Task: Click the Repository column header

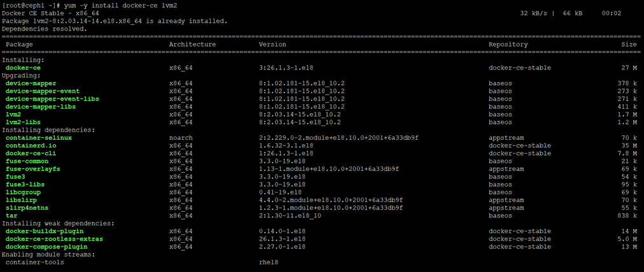Action: (508, 44)
